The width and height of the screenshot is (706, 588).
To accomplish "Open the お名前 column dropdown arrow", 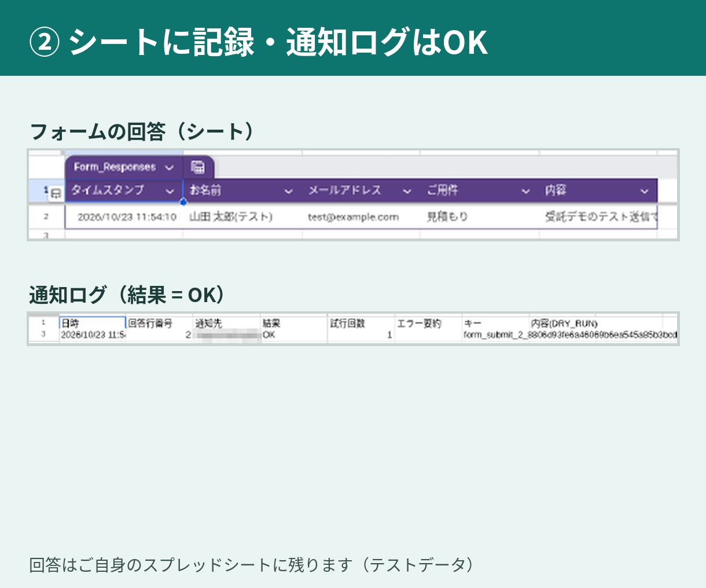I will (x=288, y=191).
